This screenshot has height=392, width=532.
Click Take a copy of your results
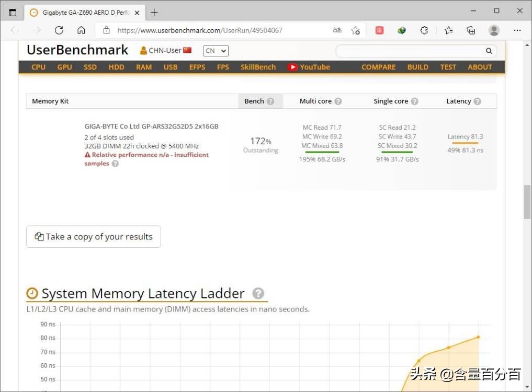click(x=93, y=236)
